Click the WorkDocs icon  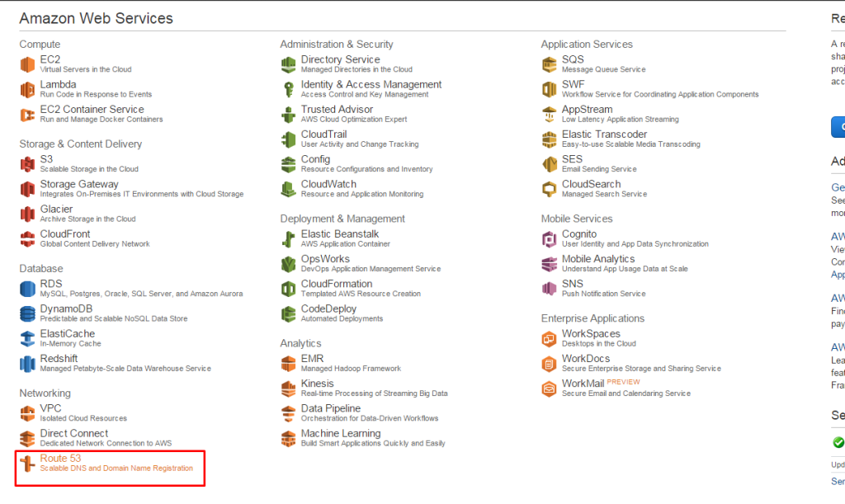549,364
